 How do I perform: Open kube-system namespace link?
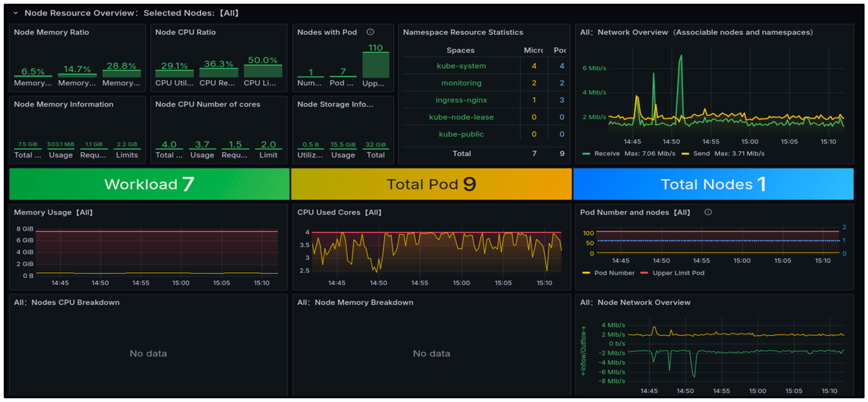461,66
